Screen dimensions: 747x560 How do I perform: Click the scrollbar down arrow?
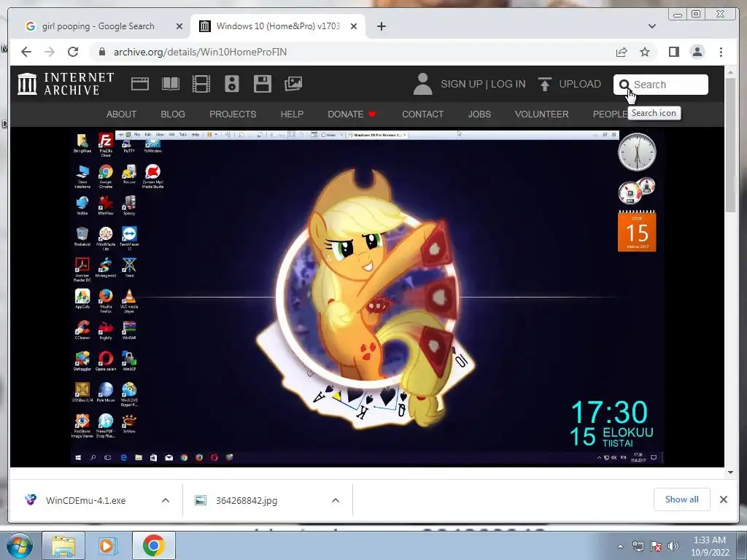[x=731, y=472]
